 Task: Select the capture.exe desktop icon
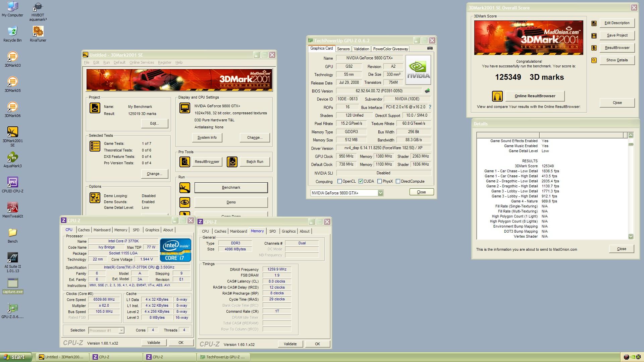[12, 286]
